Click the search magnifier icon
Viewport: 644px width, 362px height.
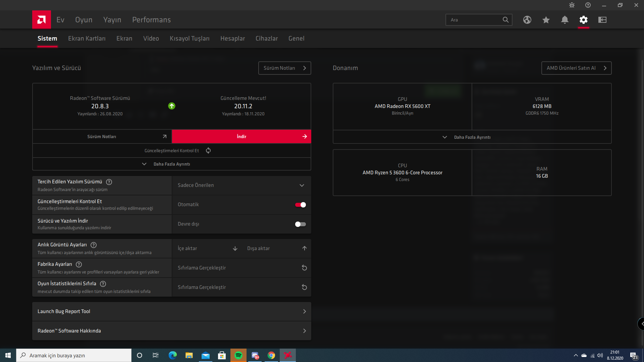pyautogui.click(x=505, y=20)
